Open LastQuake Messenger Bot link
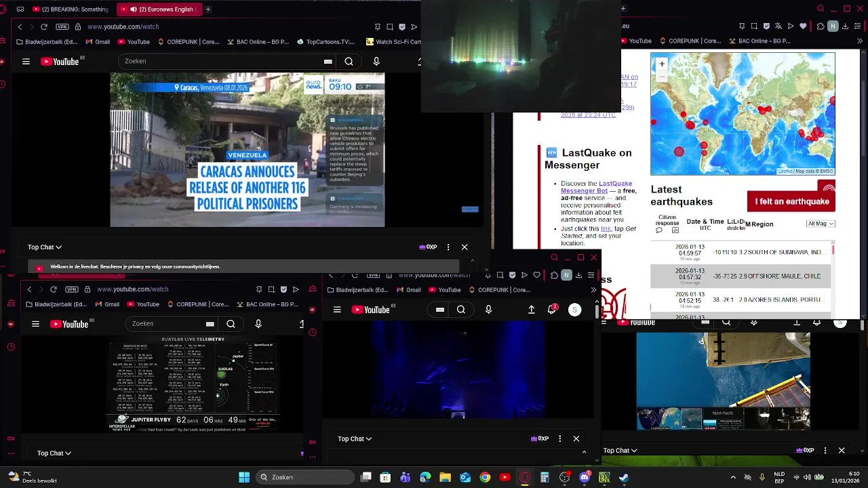 click(x=596, y=187)
